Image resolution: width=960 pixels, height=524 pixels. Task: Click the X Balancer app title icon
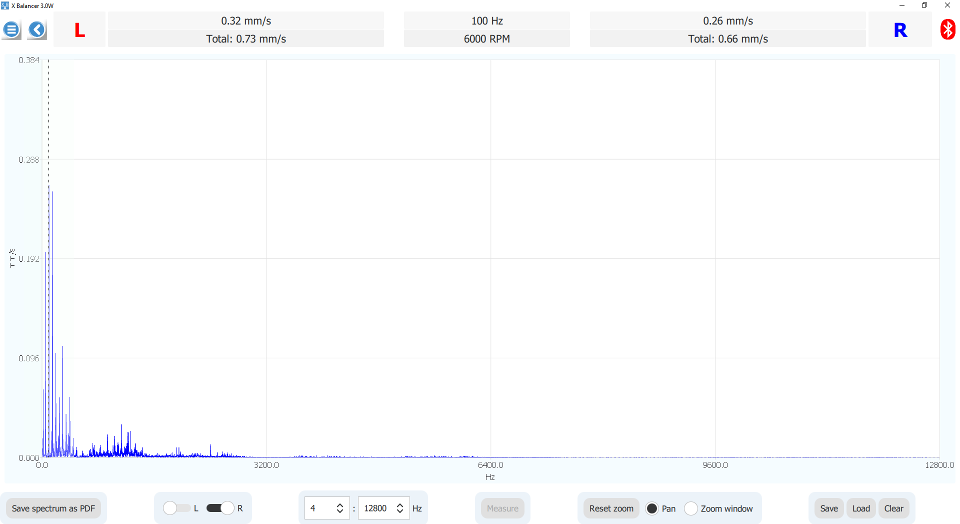[5, 5]
